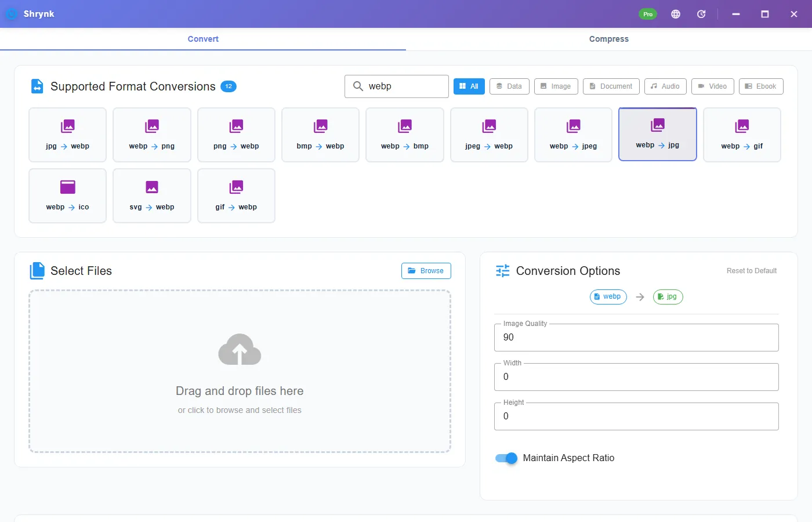Click the 12 formats count badge

click(229, 86)
